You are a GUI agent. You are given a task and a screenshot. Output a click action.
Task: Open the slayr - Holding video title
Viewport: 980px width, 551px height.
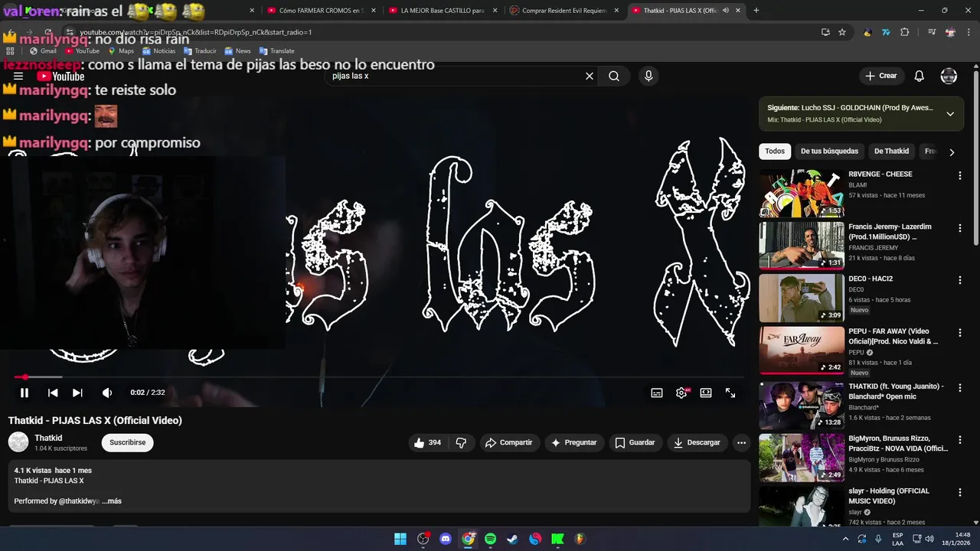point(889,496)
